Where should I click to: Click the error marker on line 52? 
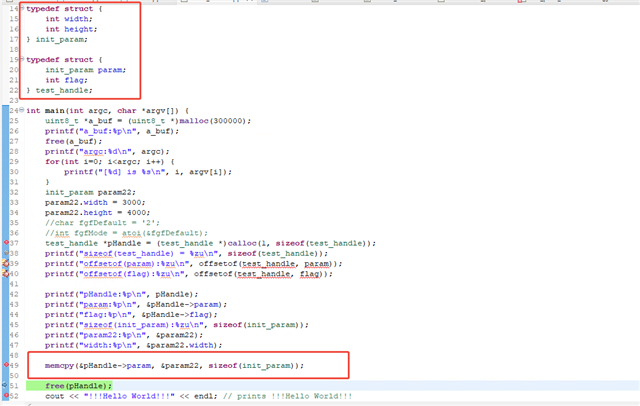[5, 397]
